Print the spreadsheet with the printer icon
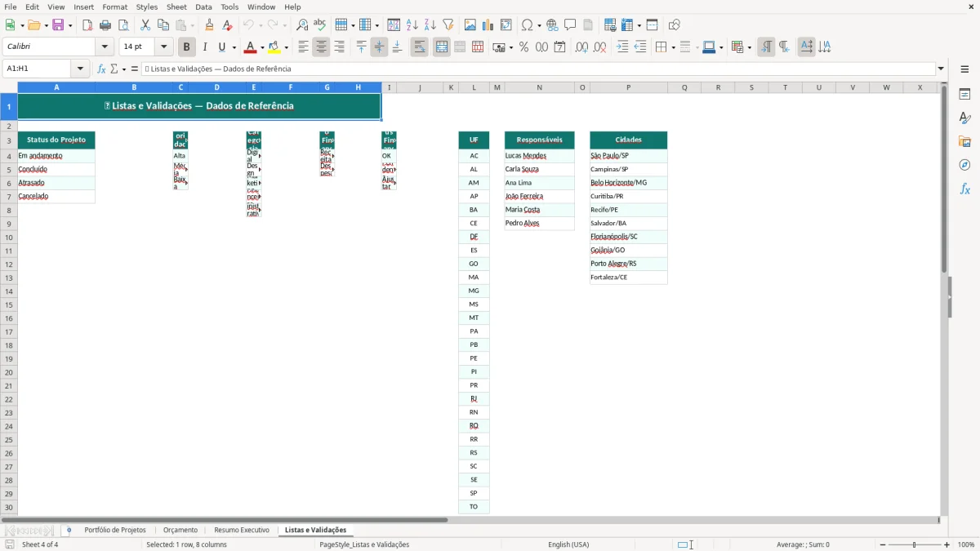980x551 pixels. (x=105, y=25)
